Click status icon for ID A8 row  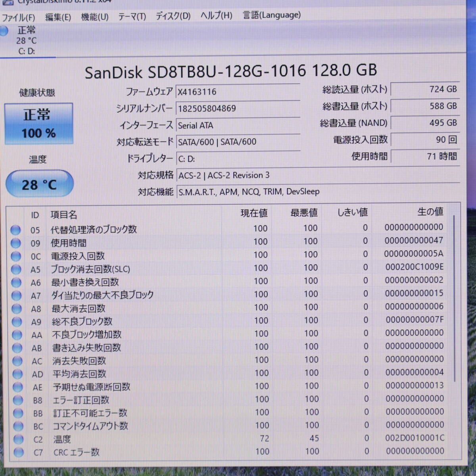click(x=17, y=309)
